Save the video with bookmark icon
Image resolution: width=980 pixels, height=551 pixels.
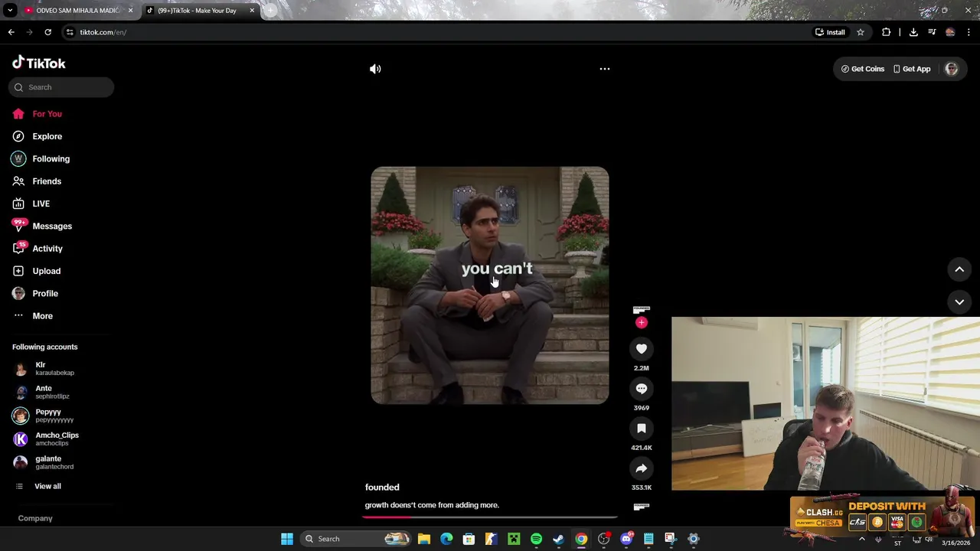[642, 429]
